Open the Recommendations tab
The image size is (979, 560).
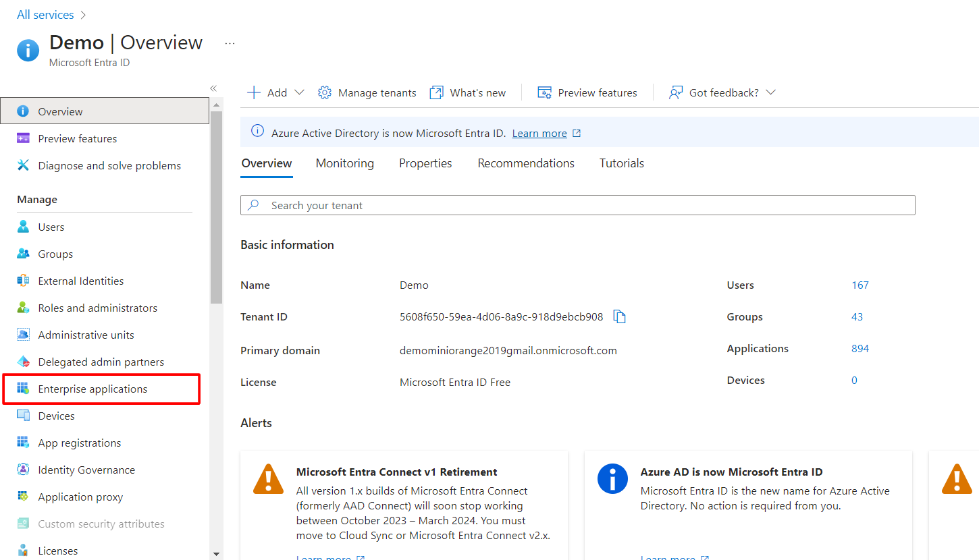tap(526, 163)
